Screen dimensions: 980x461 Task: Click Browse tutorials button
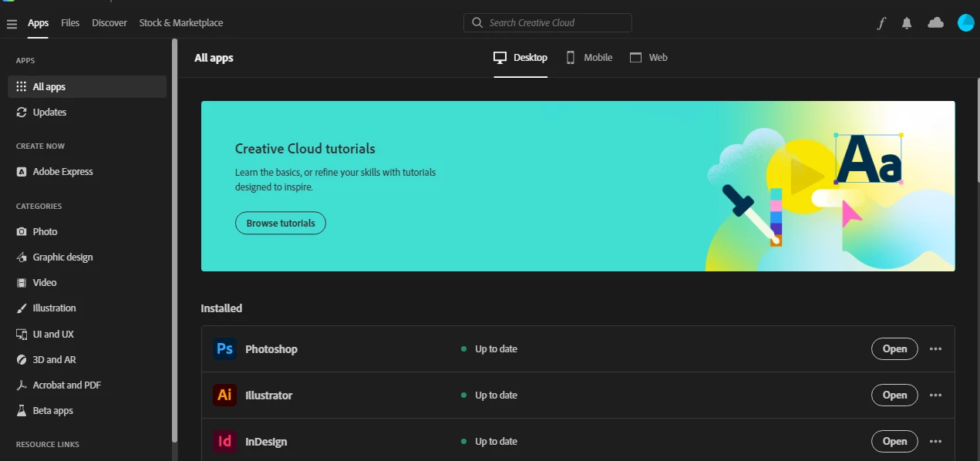tap(281, 224)
